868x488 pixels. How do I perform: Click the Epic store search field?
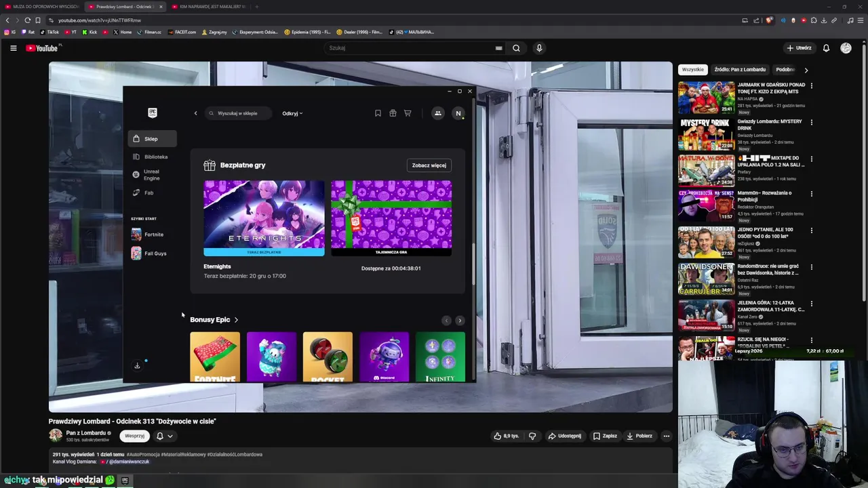(x=239, y=113)
